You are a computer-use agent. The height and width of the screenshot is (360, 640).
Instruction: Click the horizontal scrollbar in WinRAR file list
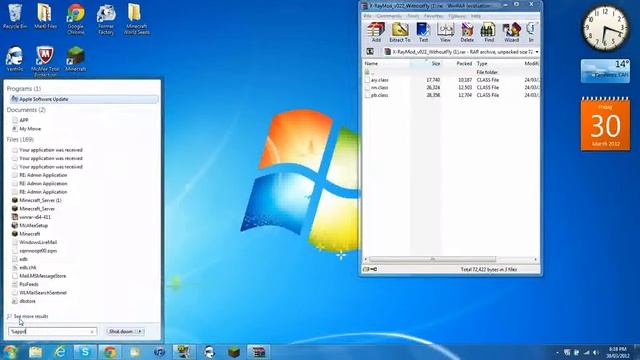[x=432, y=259]
